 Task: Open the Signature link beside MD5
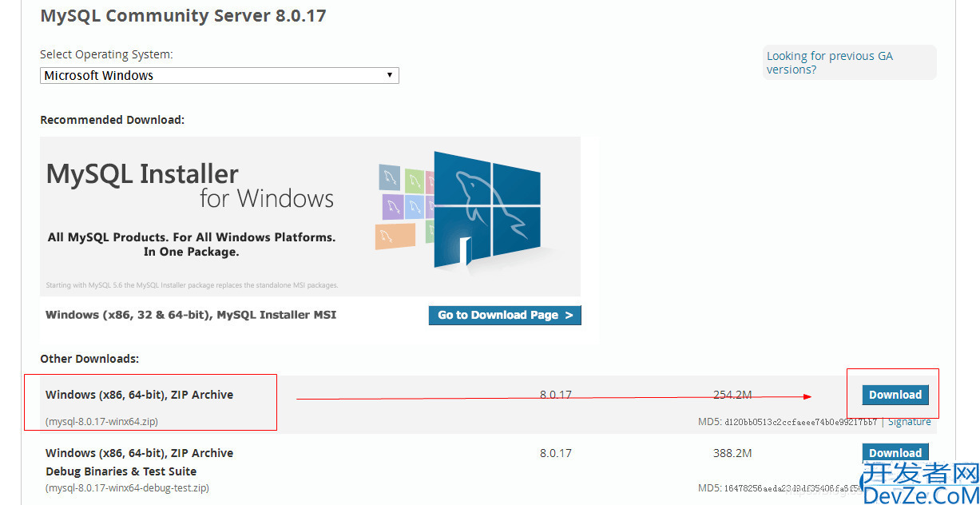pos(909,422)
